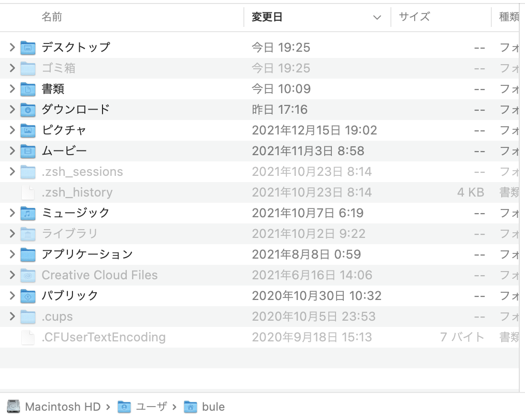Select the ムービー folder icon

click(28, 151)
